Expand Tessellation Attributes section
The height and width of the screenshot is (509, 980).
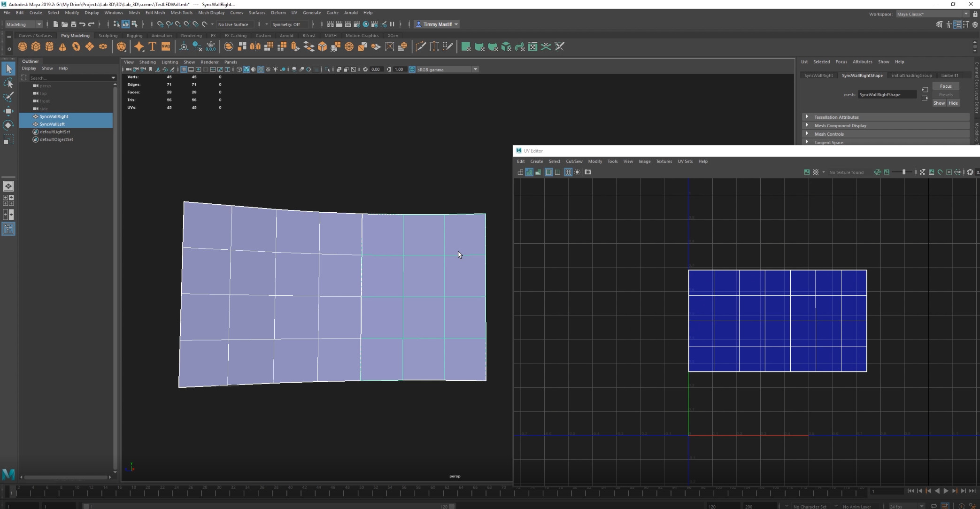click(x=807, y=117)
